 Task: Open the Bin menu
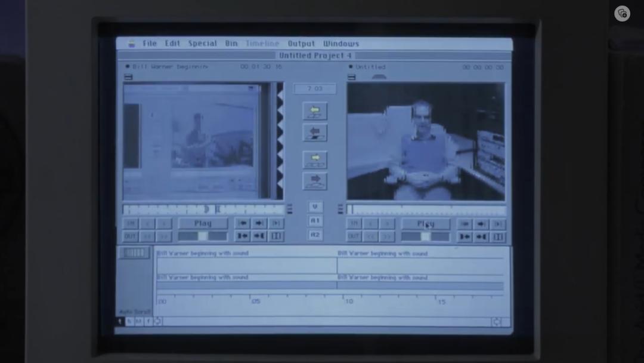tap(231, 44)
